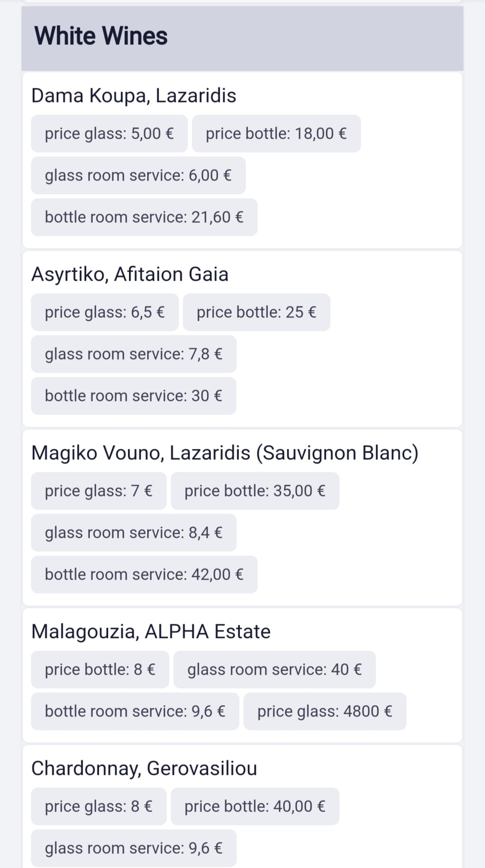Open the Magiko Vouno Sauvignon Blanc entry

click(225, 453)
